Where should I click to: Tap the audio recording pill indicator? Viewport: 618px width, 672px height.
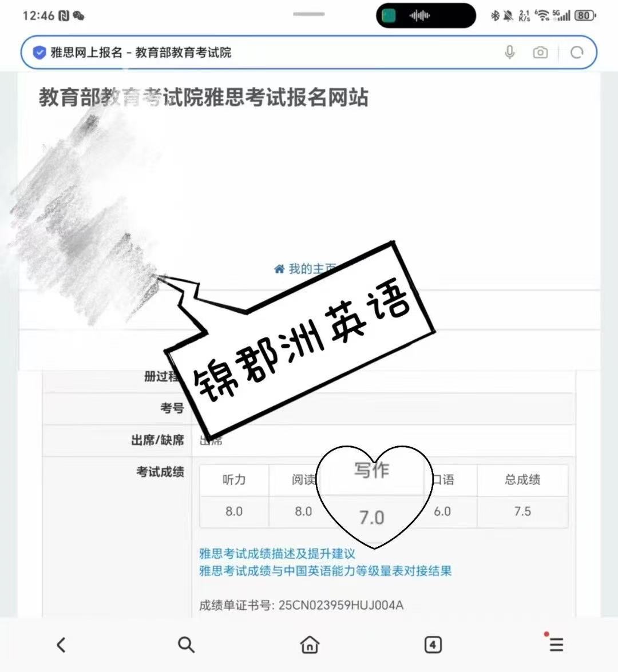coord(426,16)
